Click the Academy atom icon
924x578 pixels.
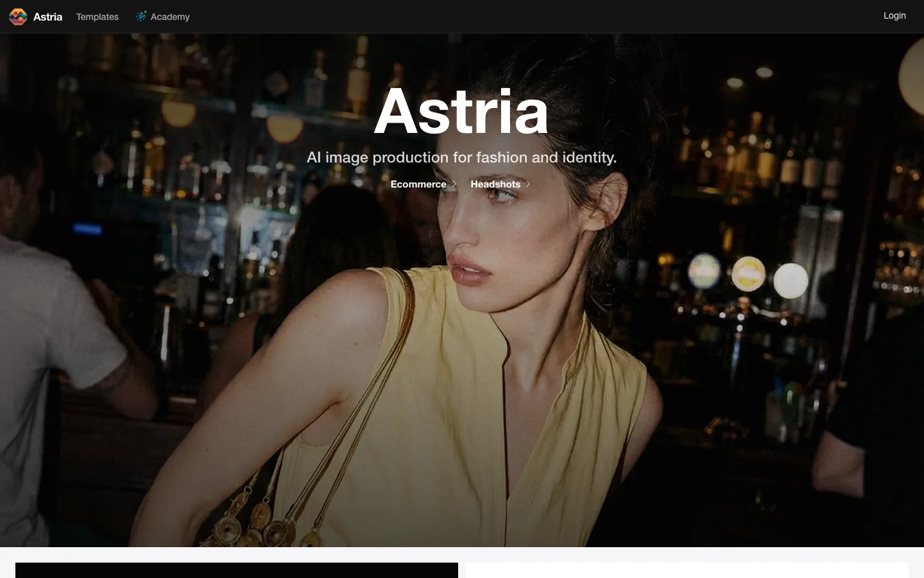[141, 17]
